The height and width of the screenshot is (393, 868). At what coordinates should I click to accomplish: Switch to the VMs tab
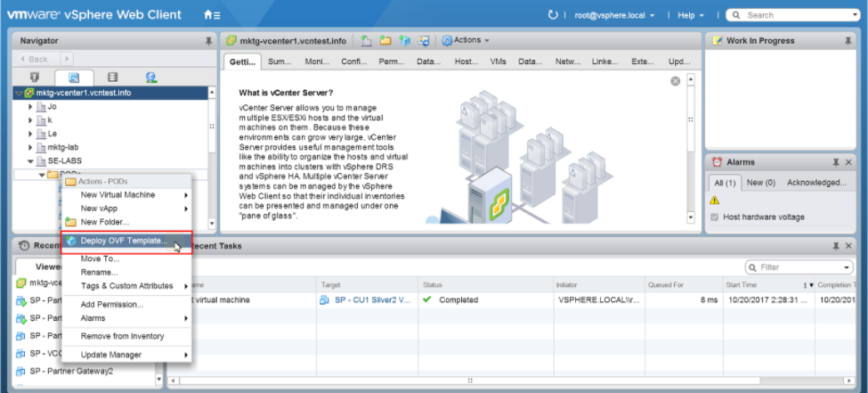pos(498,61)
